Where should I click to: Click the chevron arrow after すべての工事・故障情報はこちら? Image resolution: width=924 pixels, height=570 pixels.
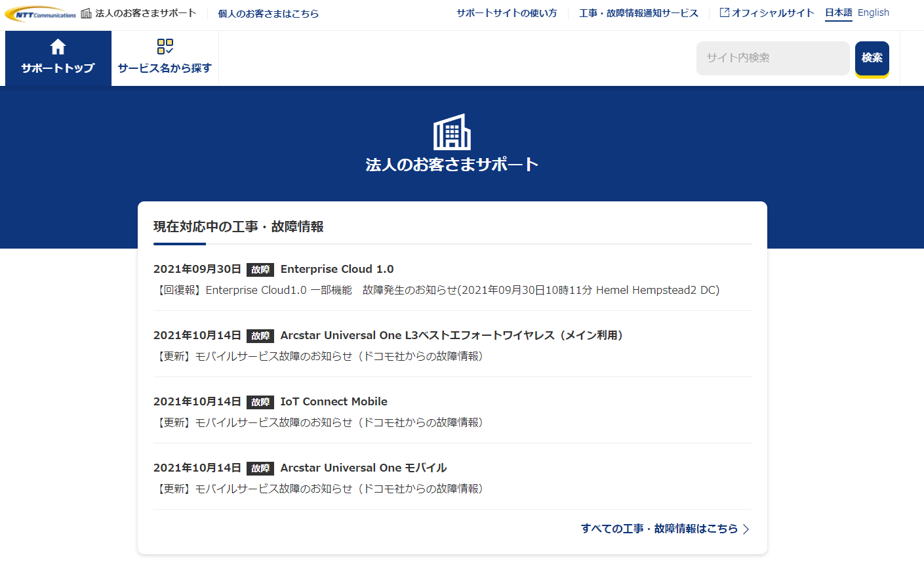point(746,529)
